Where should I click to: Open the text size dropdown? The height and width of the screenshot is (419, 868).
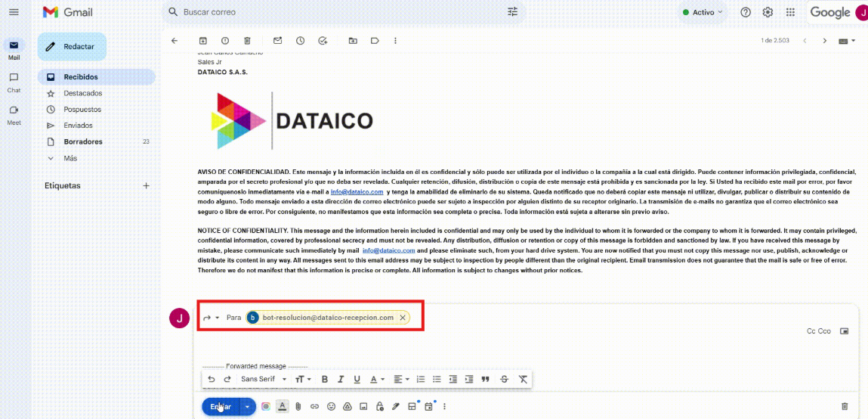303,379
